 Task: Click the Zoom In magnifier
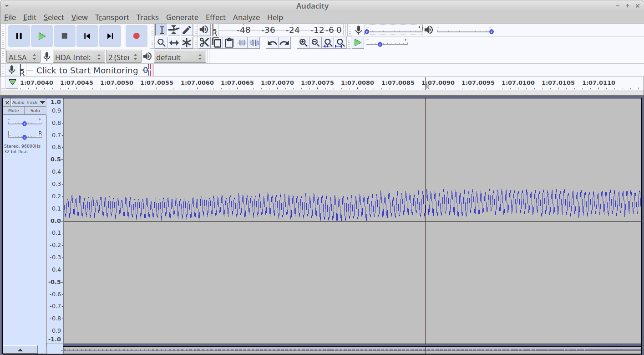coord(303,43)
